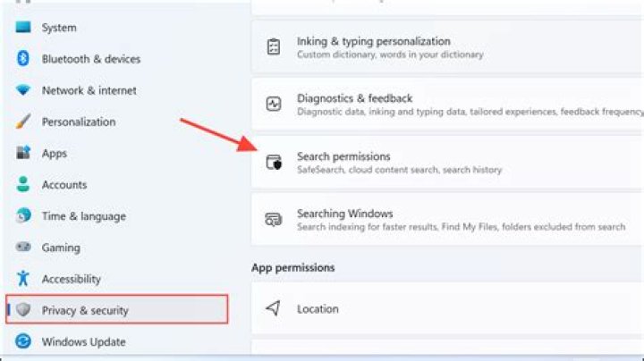Click the Windows Update refresh icon
The height and width of the screenshot is (361, 644).
pos(23,341)
